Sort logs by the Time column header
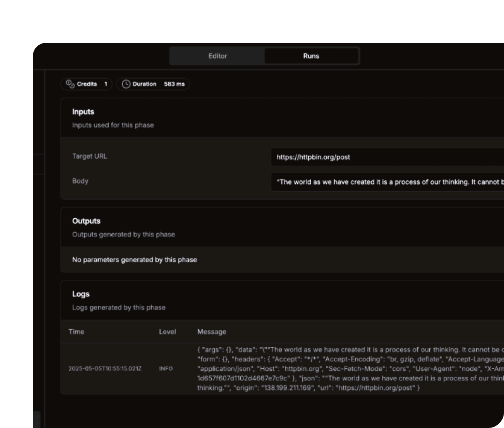The height and width of the screenshot is (428, 504). (76, 332)
